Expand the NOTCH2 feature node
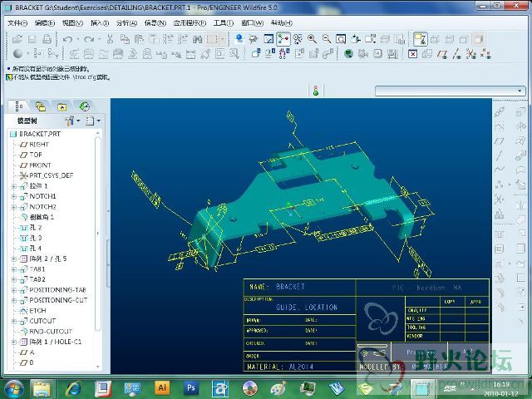 point(14,207)
